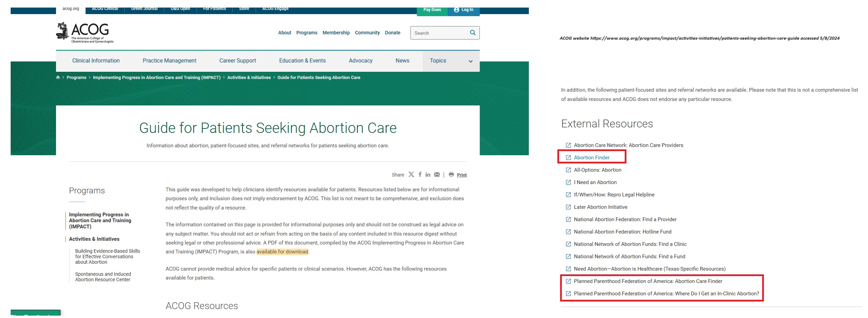Open Spontaneous and Induced Abortion Resource Center

click(x=103, y=277)
